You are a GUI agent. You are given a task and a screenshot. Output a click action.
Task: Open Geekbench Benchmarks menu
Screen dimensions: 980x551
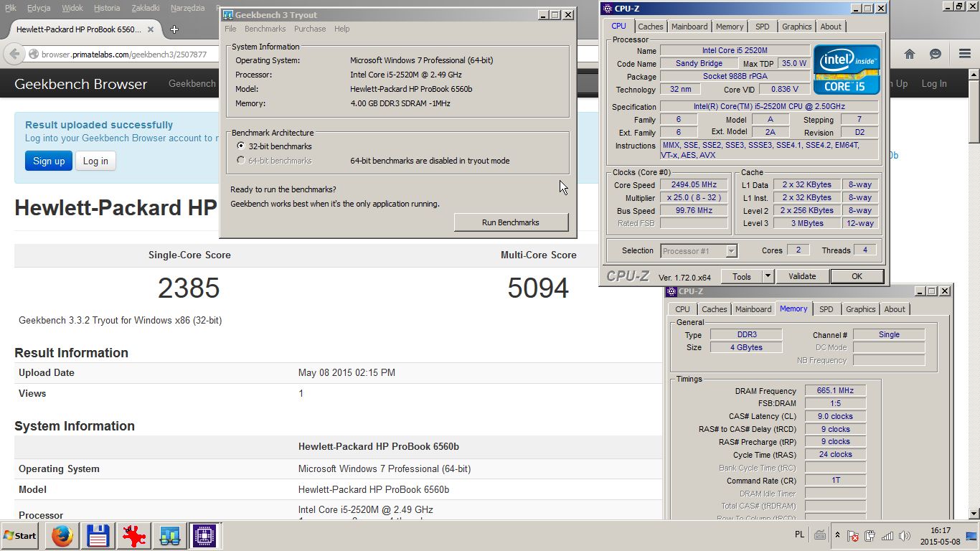265,29
